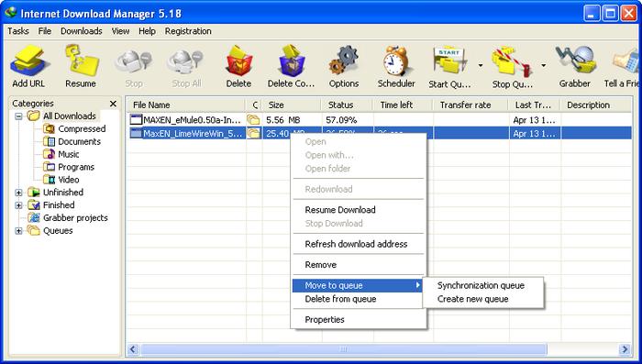Select the Compressed category folder icon
This screenshot has height=364, width=642.
(49, 128)
